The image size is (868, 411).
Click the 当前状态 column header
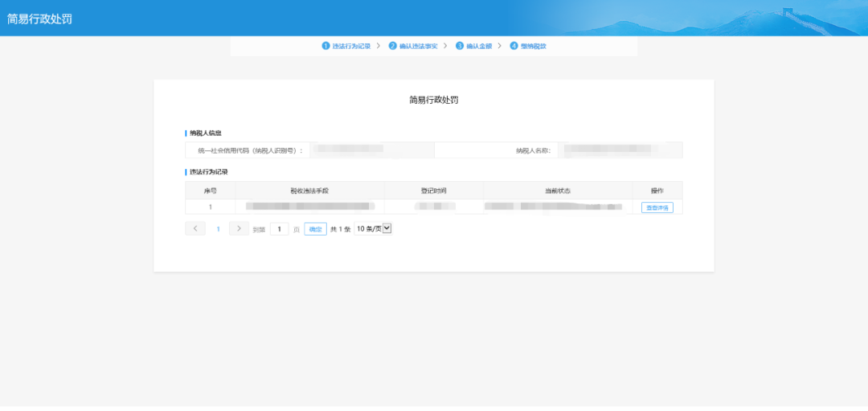(x=557, y=191)
